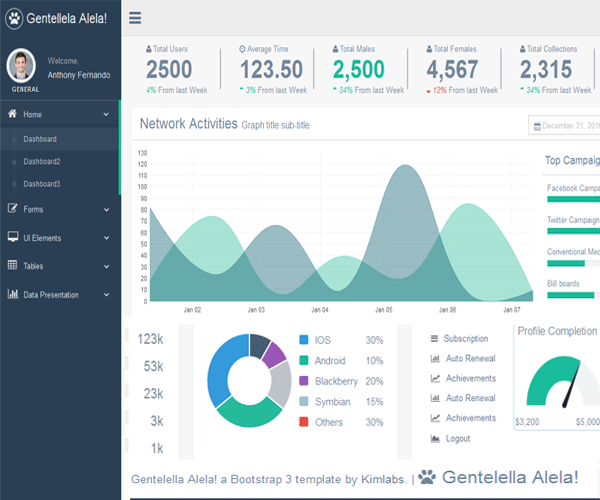Image resolution: width=600 pixels, height=500 pixels.
Task: Toggle the hamburger sidebar menu icon
Action: tap(135, 18)
